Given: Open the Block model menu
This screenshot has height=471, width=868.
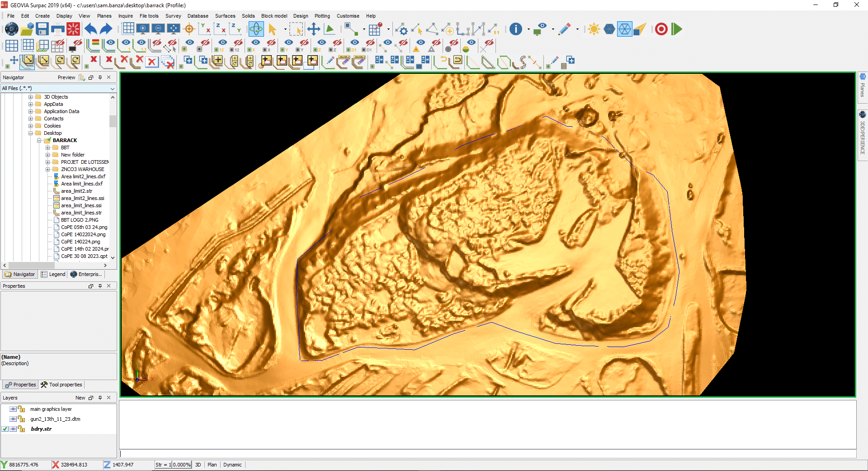Looking at the screenshot, I should click(x=274, y=16).
